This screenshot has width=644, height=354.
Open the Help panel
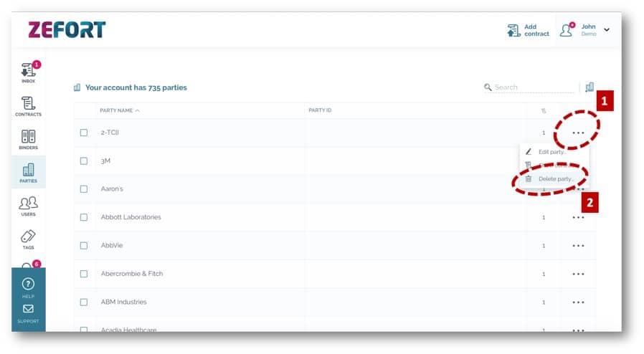point(29,287)
